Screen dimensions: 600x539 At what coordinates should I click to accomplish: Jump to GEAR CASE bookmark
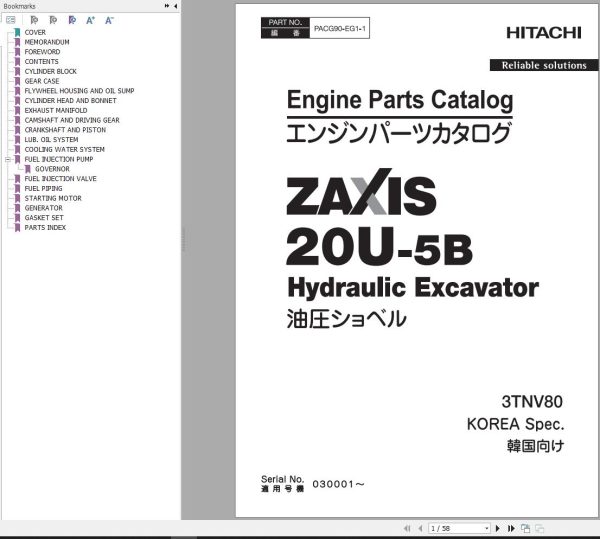click(42, 81)
